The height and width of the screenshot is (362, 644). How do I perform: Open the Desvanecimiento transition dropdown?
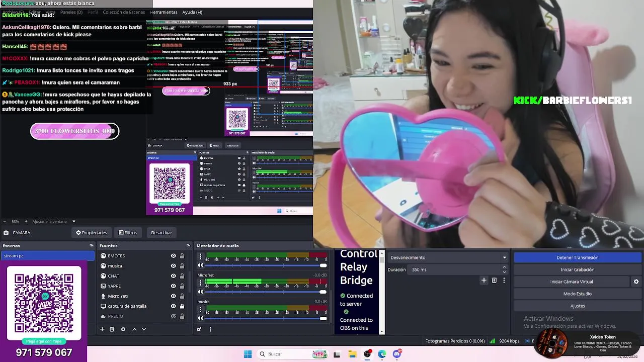point(448,257)
